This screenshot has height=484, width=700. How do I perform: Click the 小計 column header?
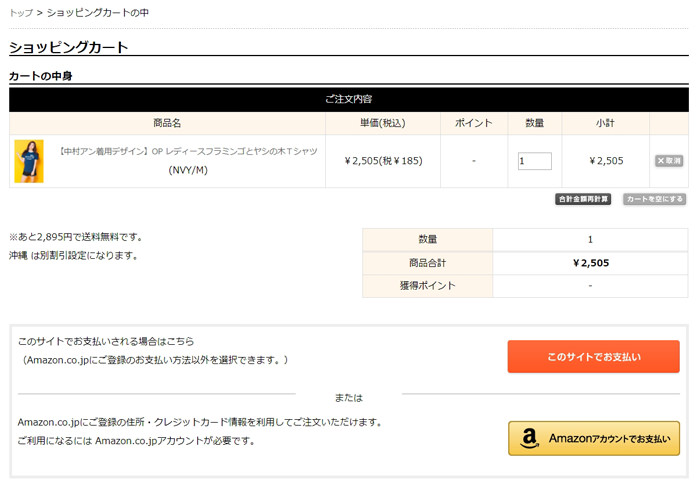click(605, 123)
